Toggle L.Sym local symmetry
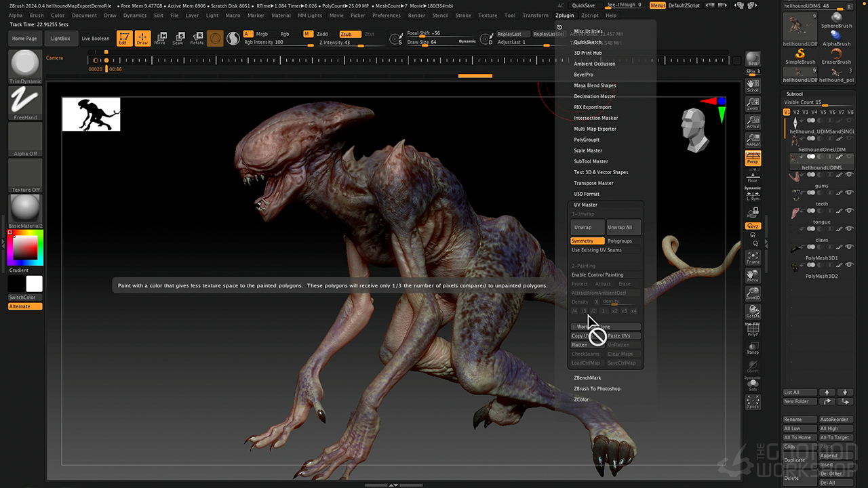The height and width of the screenshot is (488, 868). (x=753, y=194)
